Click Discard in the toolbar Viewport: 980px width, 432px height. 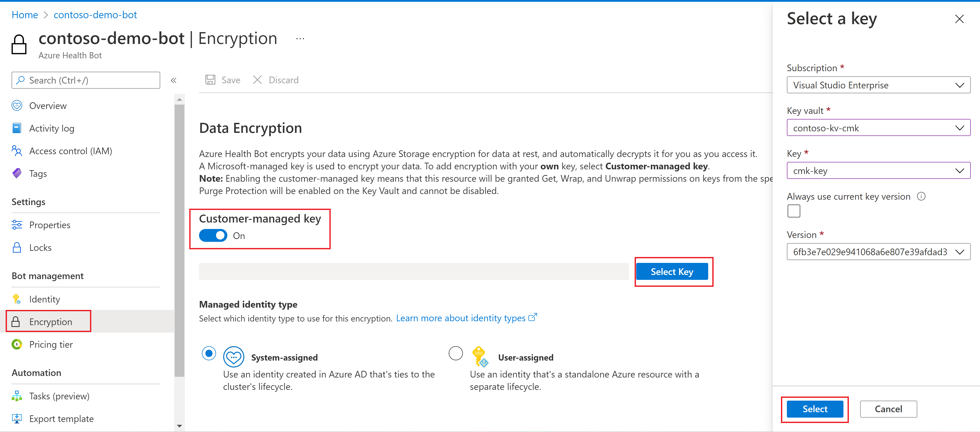click(x=276, y=80)
